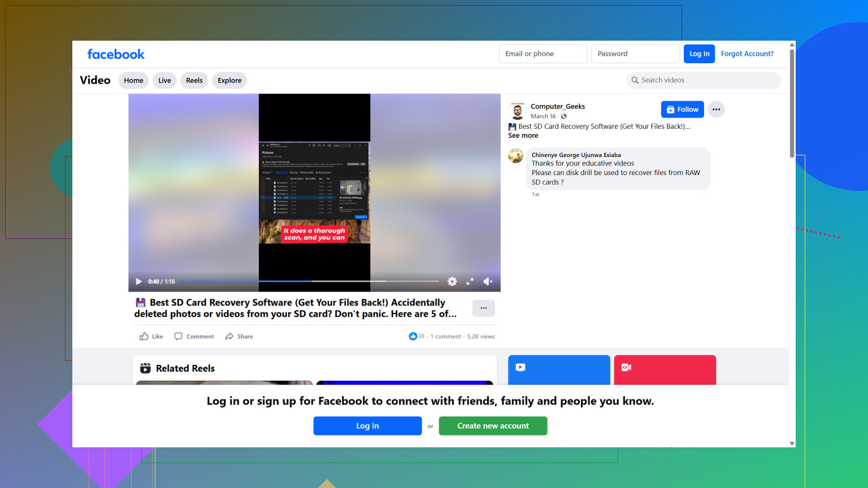
Task: Search videos field
Action: pos(704,80)
